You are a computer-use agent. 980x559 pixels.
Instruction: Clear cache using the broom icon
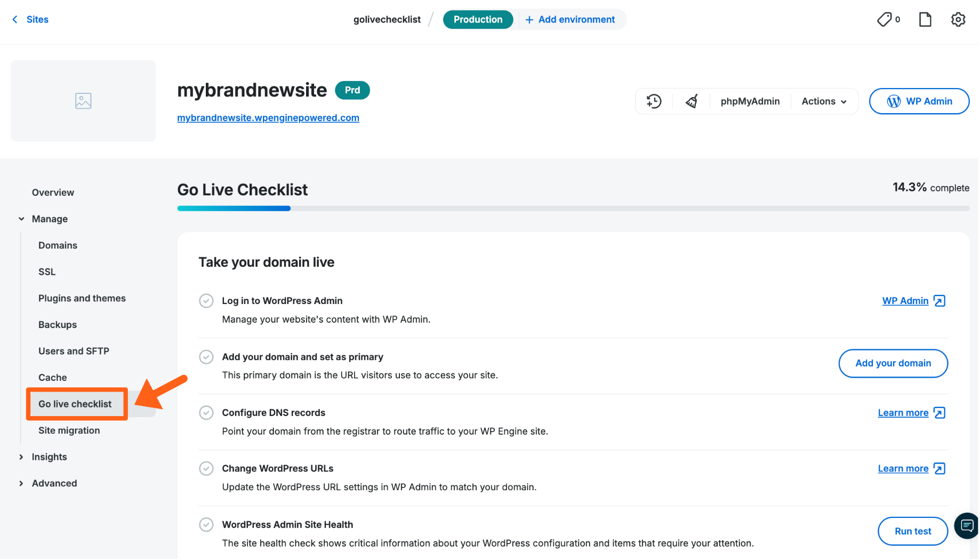click(x=691, y=101)
